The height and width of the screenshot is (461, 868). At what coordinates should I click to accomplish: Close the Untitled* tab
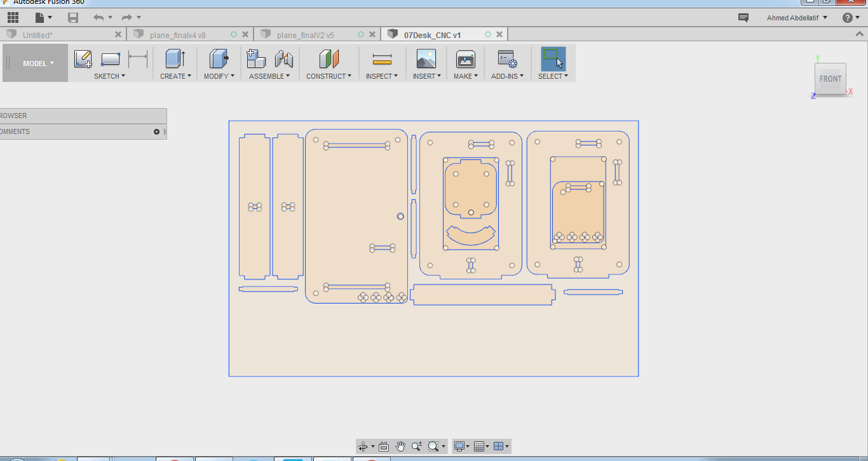click(118, 35)
